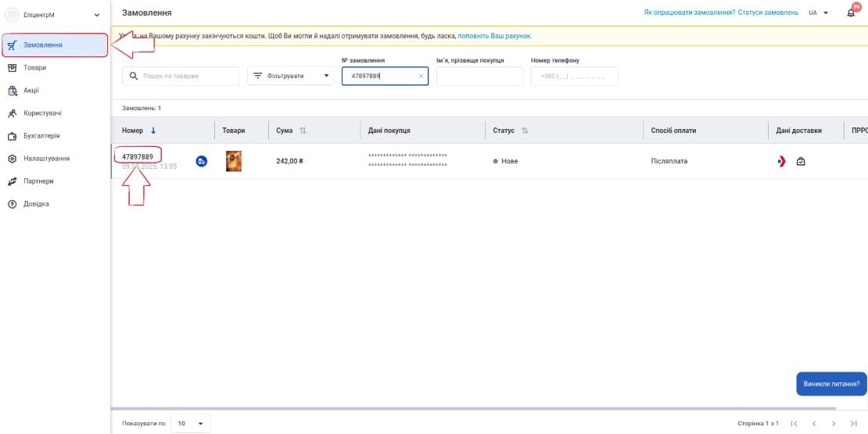Click the Товари column header
This screenshot has width=868, height=434.
234,131
